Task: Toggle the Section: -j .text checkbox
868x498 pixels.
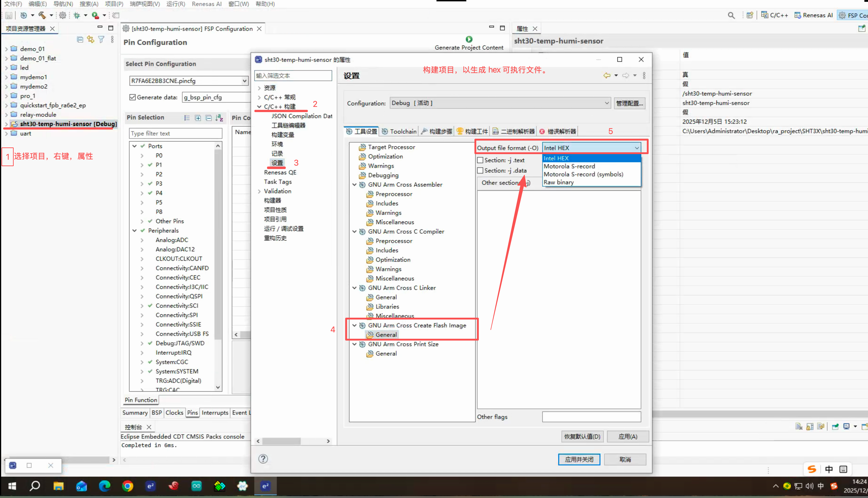Action: (480, 160)
